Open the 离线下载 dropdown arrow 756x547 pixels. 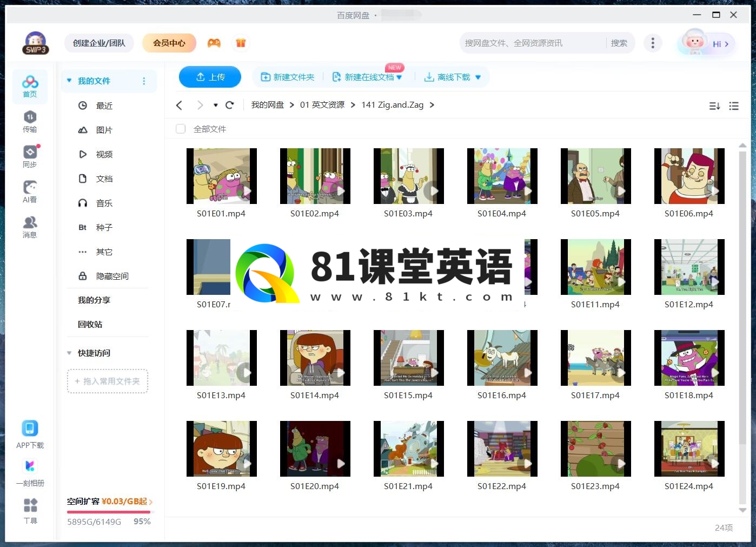pos(478,77)
